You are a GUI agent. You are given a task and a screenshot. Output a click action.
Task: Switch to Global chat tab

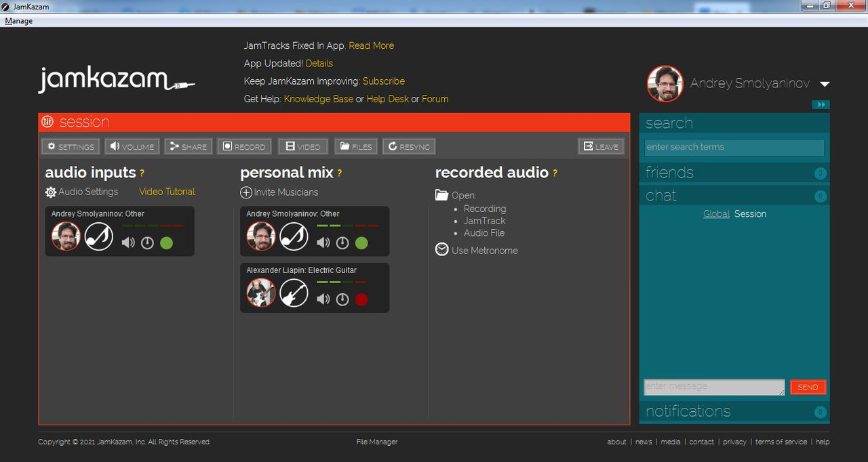click(x=716, y=214)
